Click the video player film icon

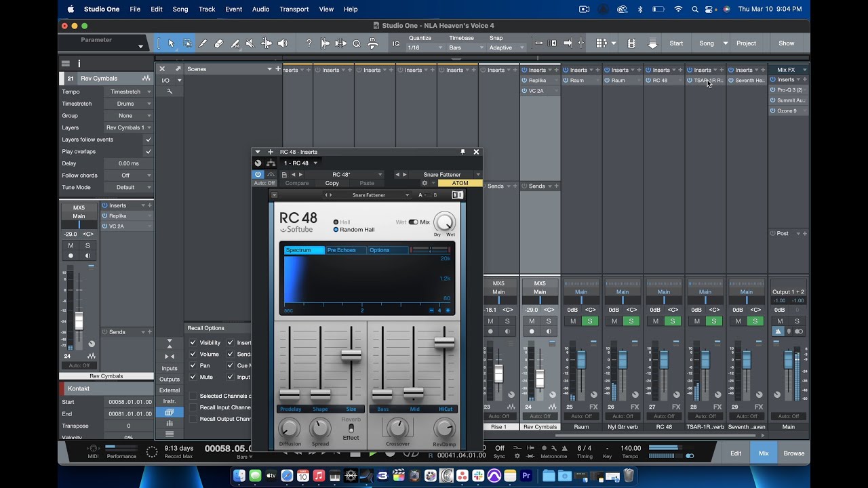[x=631, y=43]
